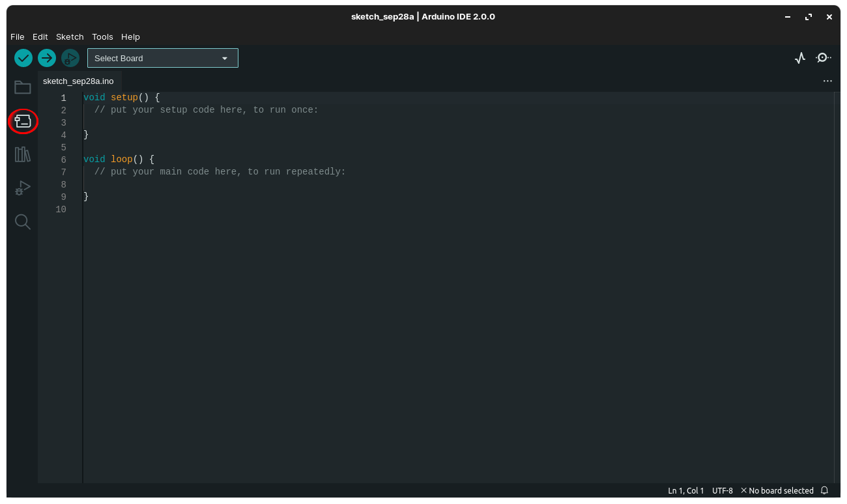Open the Sketch menu
This screenshot has width=847, height=504.
point(70,36)
